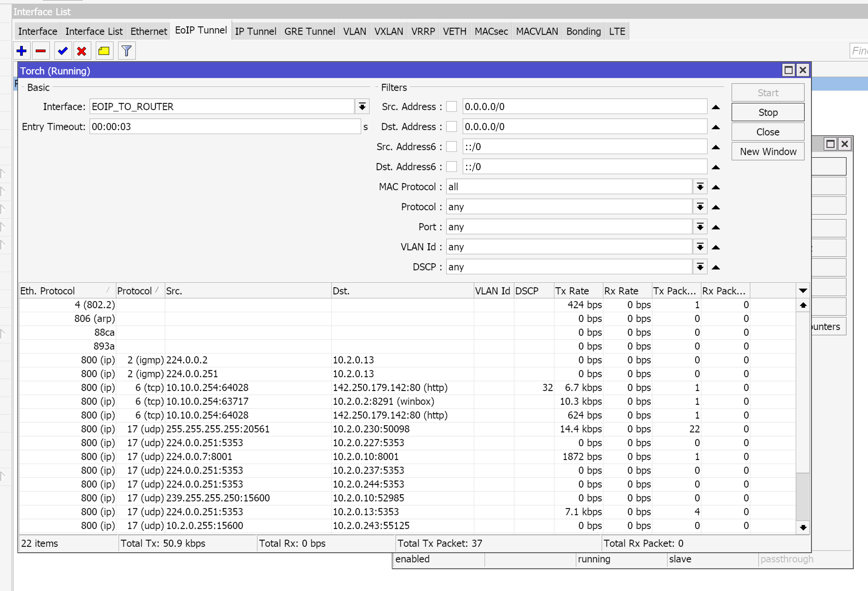Enable the Src. Address filter checkbox
The width and height of the screenshot is (868, 591).
(452, 107)
